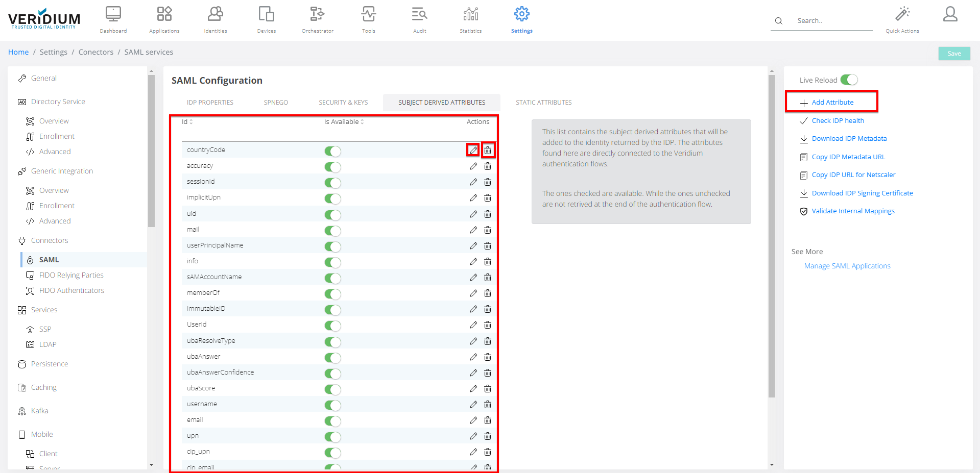Viewport: 980px width, 473px height.
Task: Sort by the Is Available column
Action: point(344,122)
